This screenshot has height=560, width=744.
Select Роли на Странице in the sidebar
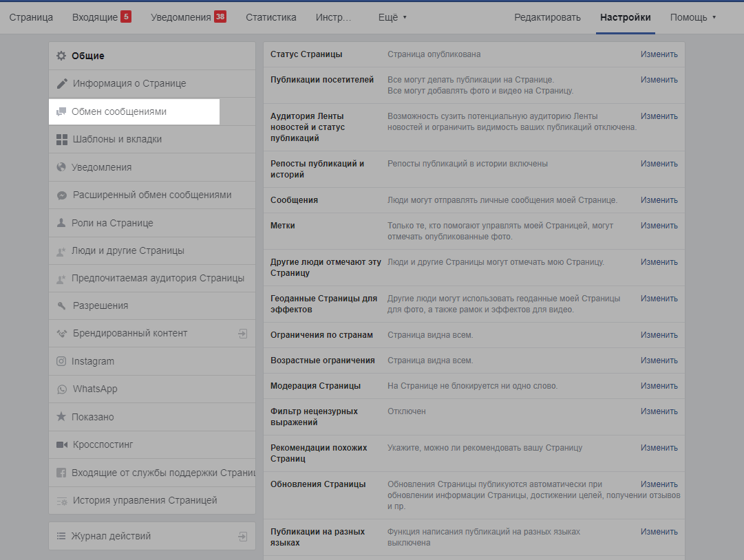click(x=113, y=223)
